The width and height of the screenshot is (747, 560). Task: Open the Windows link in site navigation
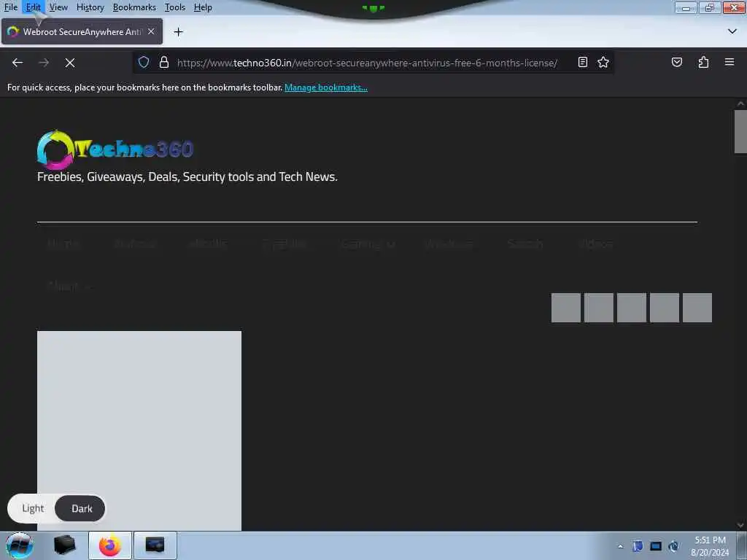coord(449,244)
